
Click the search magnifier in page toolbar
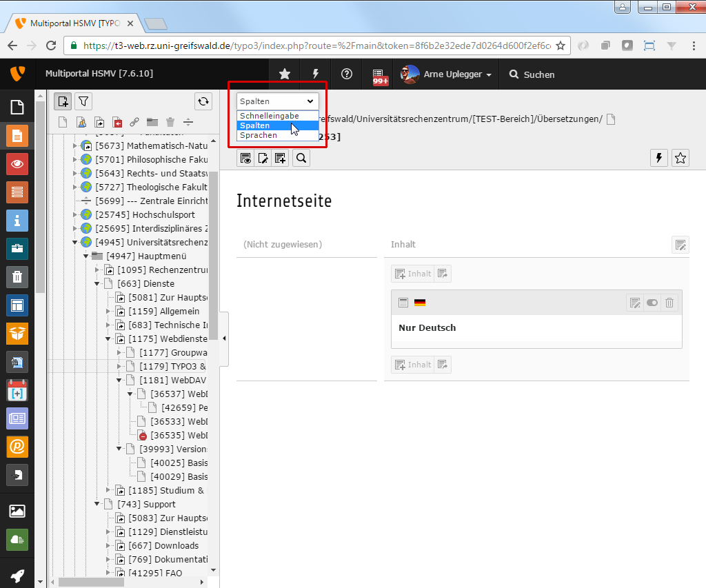coord(301,159)
